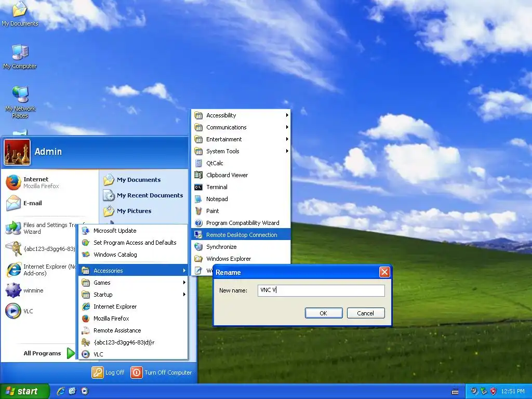This screenshot has width=532, height=399.
Task: Expand the Startup submenu
Action: (133, 295)
